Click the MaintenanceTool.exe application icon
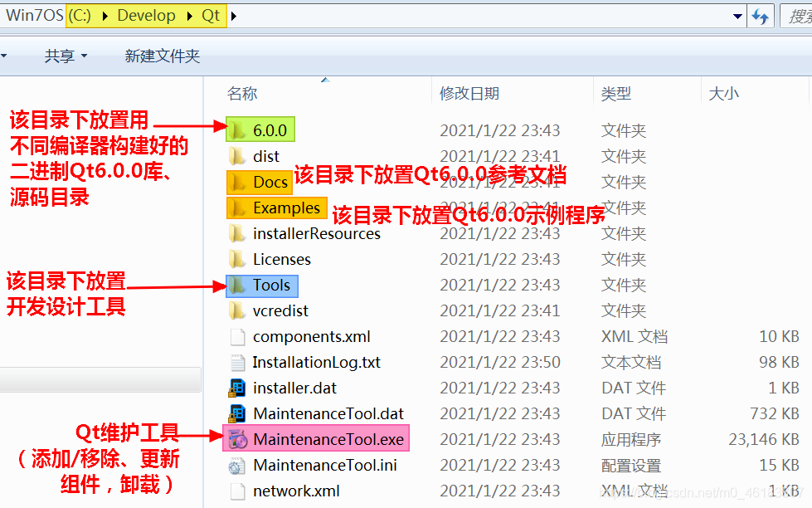This screenshot has height=508, width=812. tap(238, 440)
